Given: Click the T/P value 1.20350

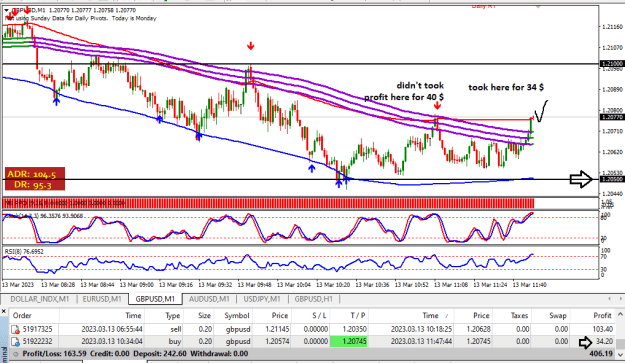Looking at the screenshot, I should [x=354, y=330].
